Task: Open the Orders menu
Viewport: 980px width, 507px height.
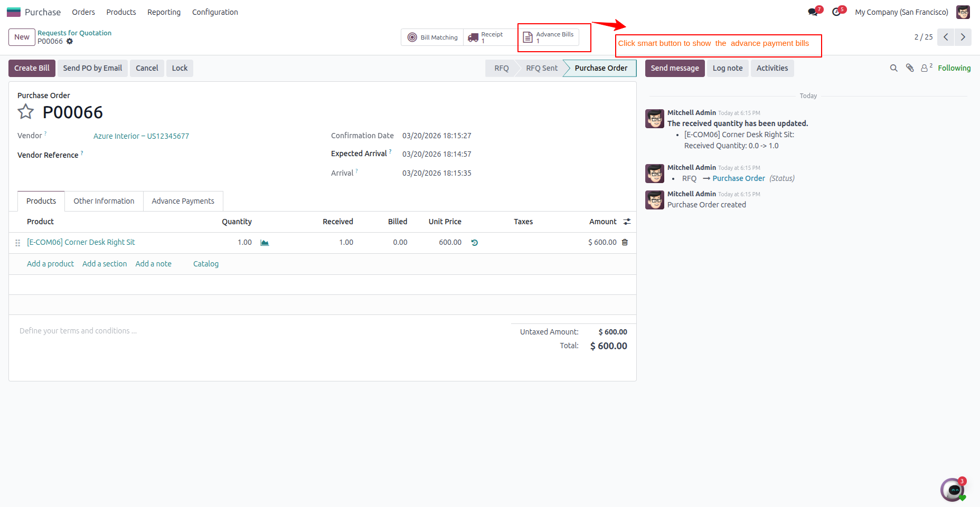Action: click(83, 12)
